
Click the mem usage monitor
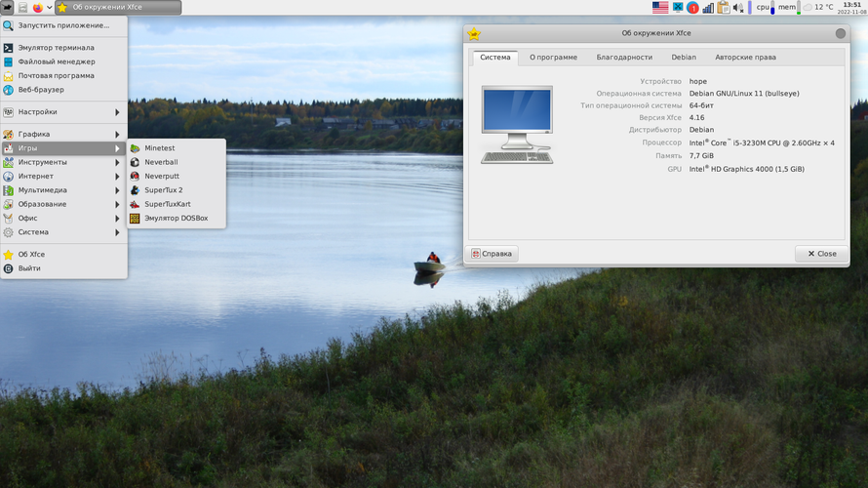tap(789, 7)
